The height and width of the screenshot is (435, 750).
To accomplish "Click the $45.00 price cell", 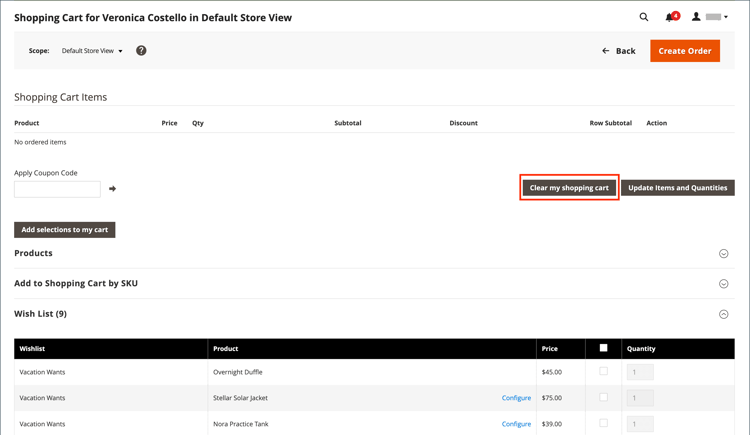I will (551, 372).
